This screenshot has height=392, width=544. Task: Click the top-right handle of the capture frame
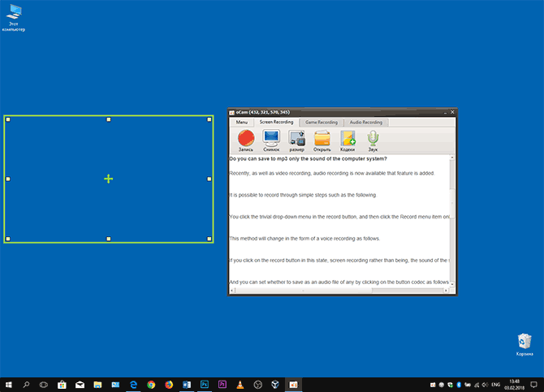(209, 119)
